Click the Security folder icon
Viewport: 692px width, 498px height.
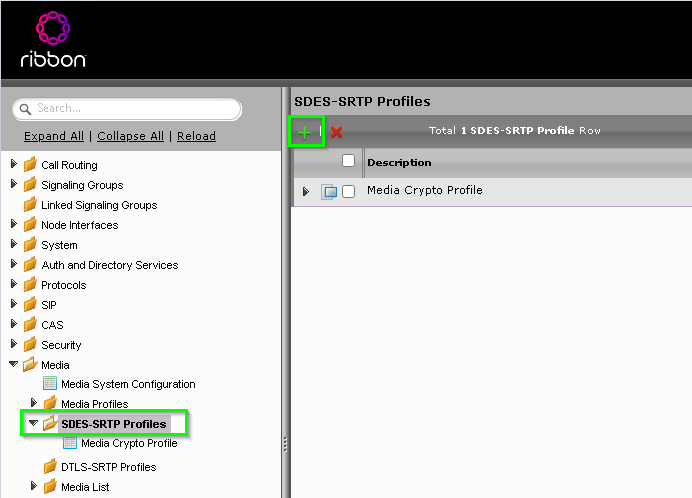coord(30,344)
